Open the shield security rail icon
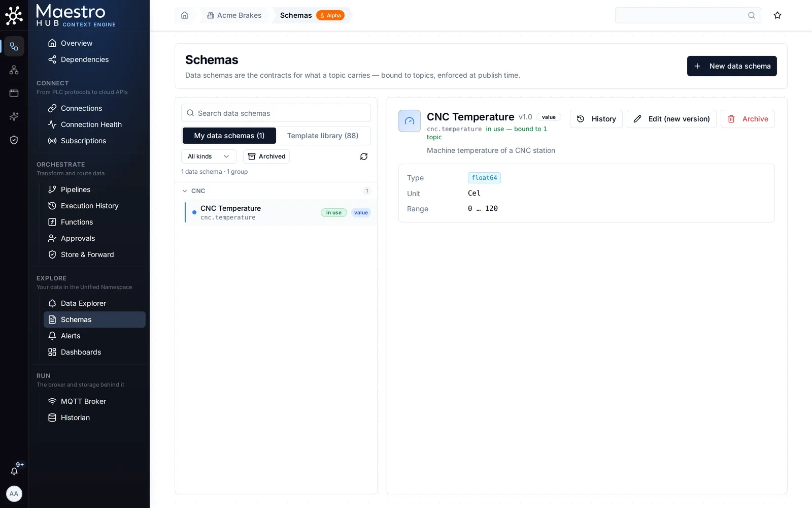The width and height of the screenshot is (812, 508). (14, 140)
